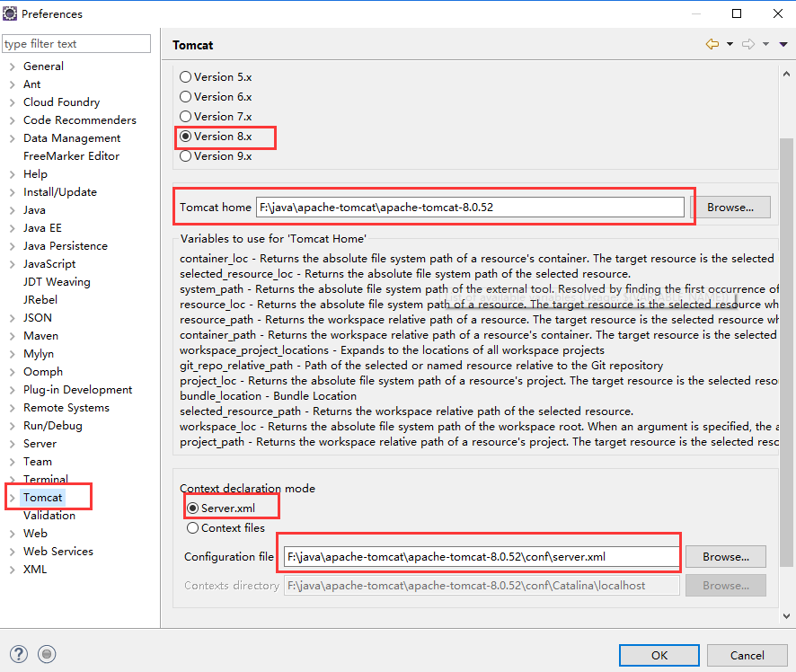Open JSON preferences page
Viewport: 796px width, 672px height.
tap(37, 318)
